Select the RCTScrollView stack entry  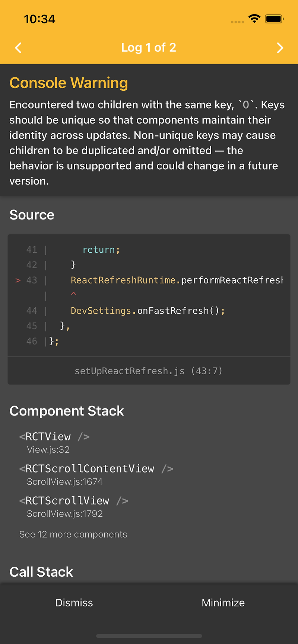point(74,506)
